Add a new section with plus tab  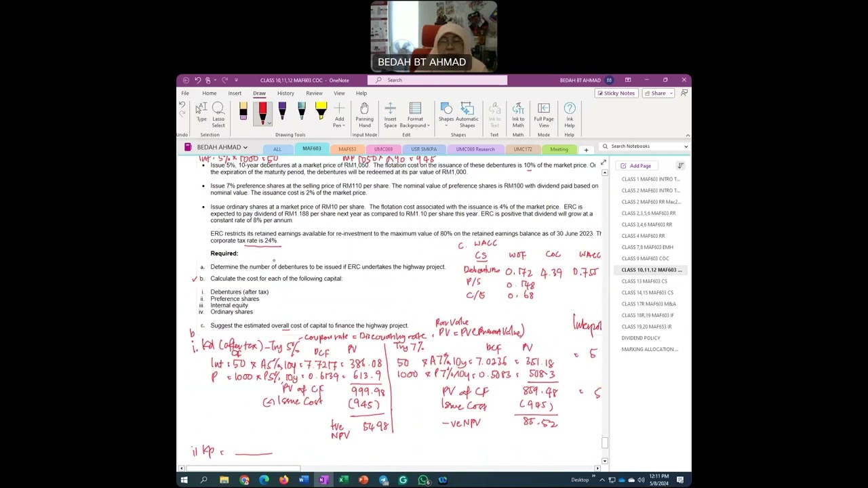pos(587,150)
